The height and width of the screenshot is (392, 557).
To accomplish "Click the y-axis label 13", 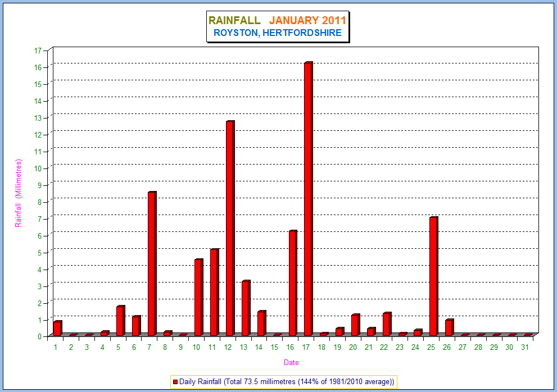I will point(38,118).
